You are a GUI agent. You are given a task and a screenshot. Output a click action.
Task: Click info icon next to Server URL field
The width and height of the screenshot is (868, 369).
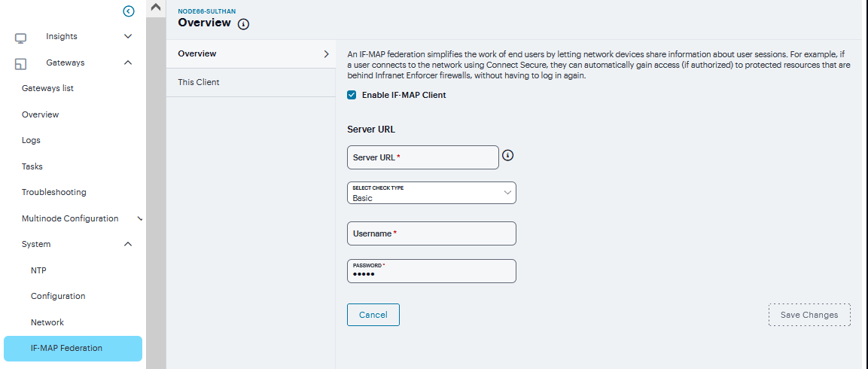coord(507,156)
